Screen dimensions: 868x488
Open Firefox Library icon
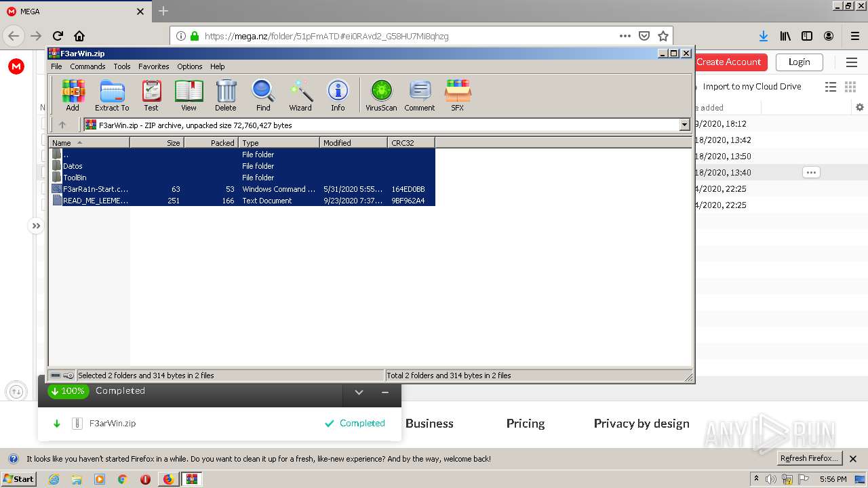click(x=785, y=36)
